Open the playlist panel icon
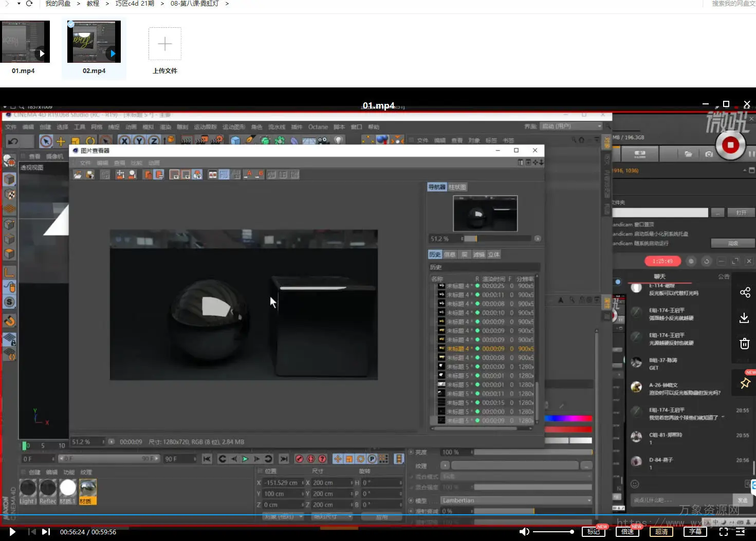 [741, 532]
